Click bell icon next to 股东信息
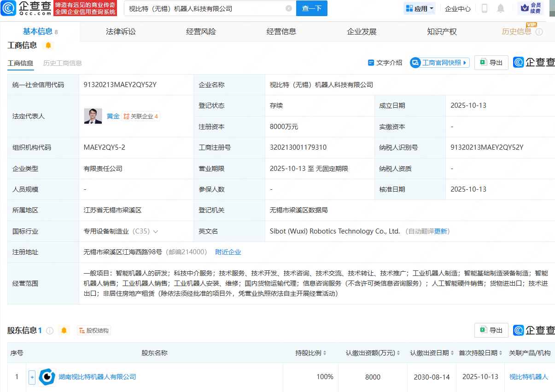555x392 pixels. 64,330
